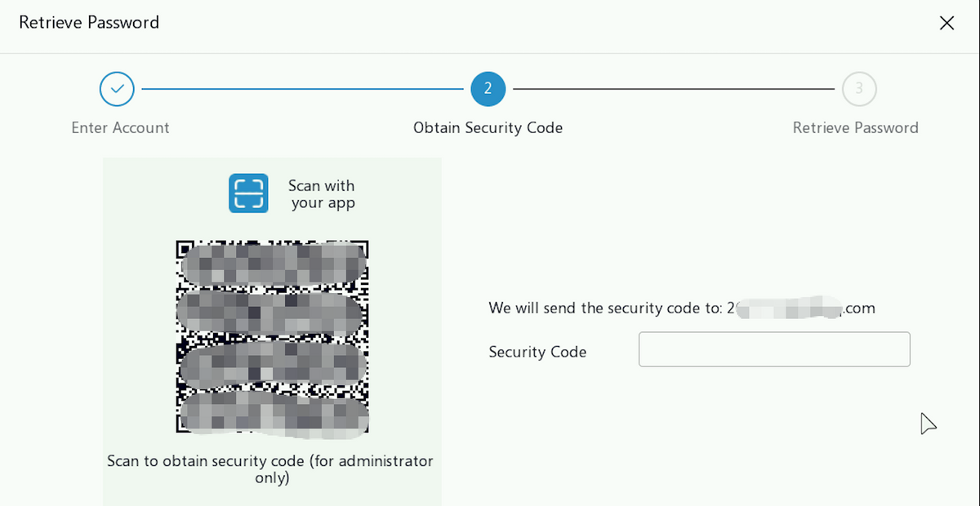Screen dimensions: 980x506
Task: Click the masked email address text
Action: tap(800, 308)
